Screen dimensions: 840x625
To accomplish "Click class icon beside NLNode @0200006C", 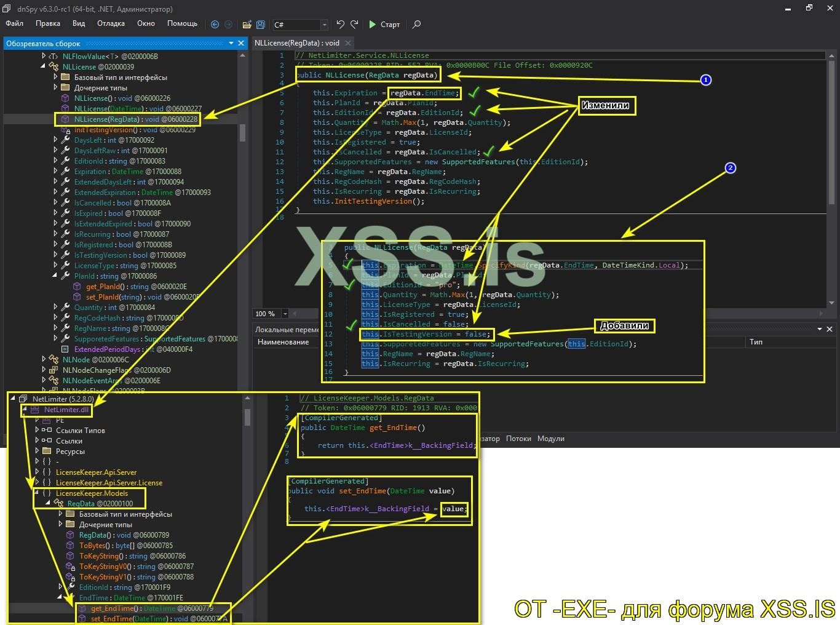I will click(x=54, y=360).
